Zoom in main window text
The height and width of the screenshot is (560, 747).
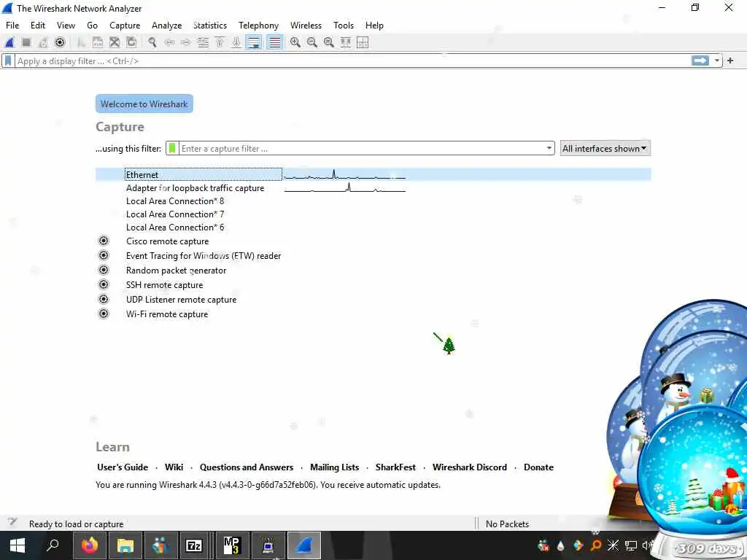295,42
